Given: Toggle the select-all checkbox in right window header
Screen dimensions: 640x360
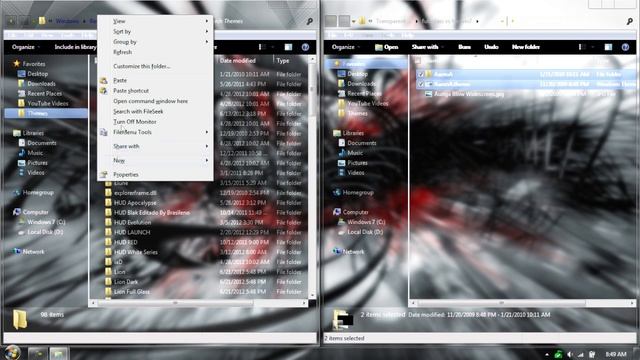Looking at the screenshot, I should pos(418,61).
